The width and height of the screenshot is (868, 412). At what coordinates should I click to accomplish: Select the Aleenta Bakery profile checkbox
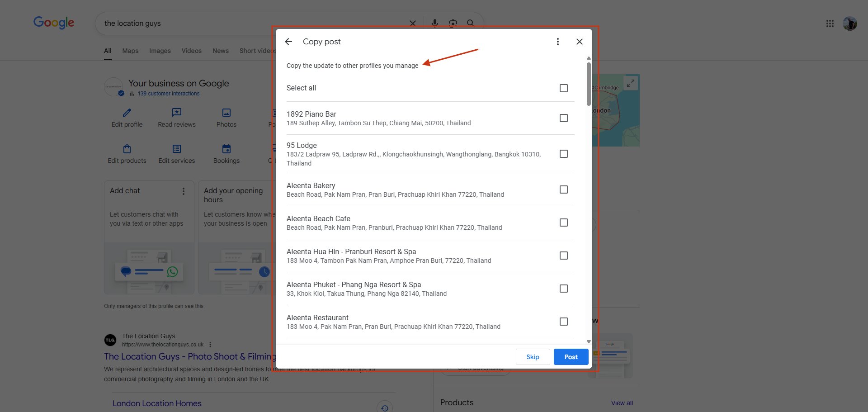click(563, 189)
